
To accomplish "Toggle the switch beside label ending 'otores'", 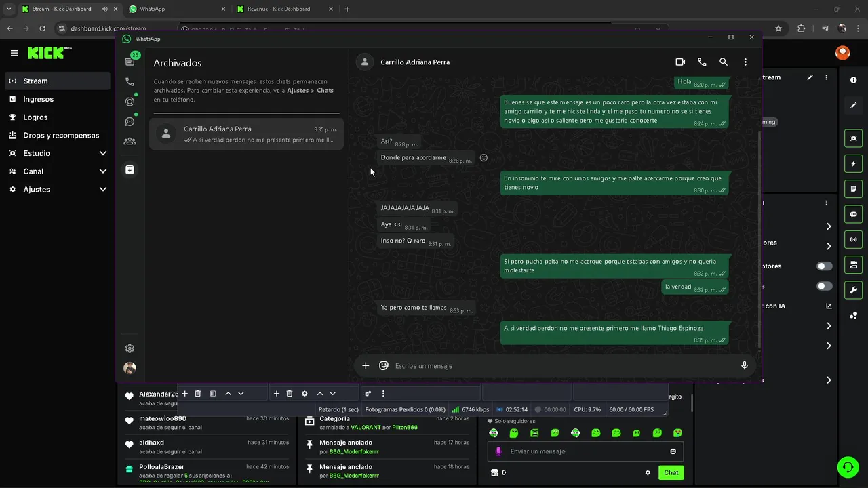I will (x=824, y=266).
